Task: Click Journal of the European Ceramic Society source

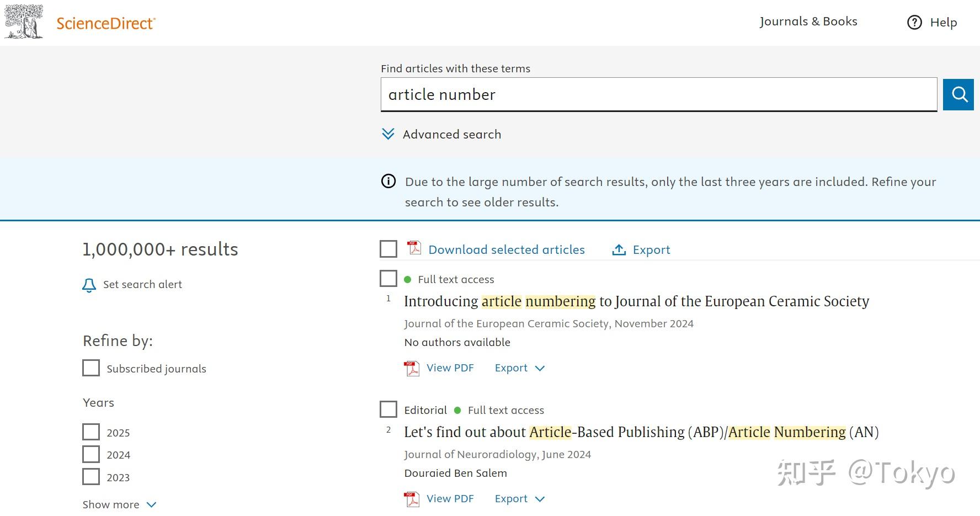Action: pyautogui.click(x=506, y=324)
